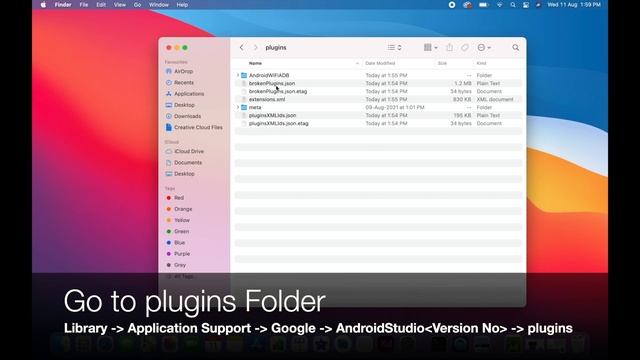Image resolution: width=640 pixels, height=360 pixels.
Task: Click the Share toolbar icon
Action: coord(449,47)
